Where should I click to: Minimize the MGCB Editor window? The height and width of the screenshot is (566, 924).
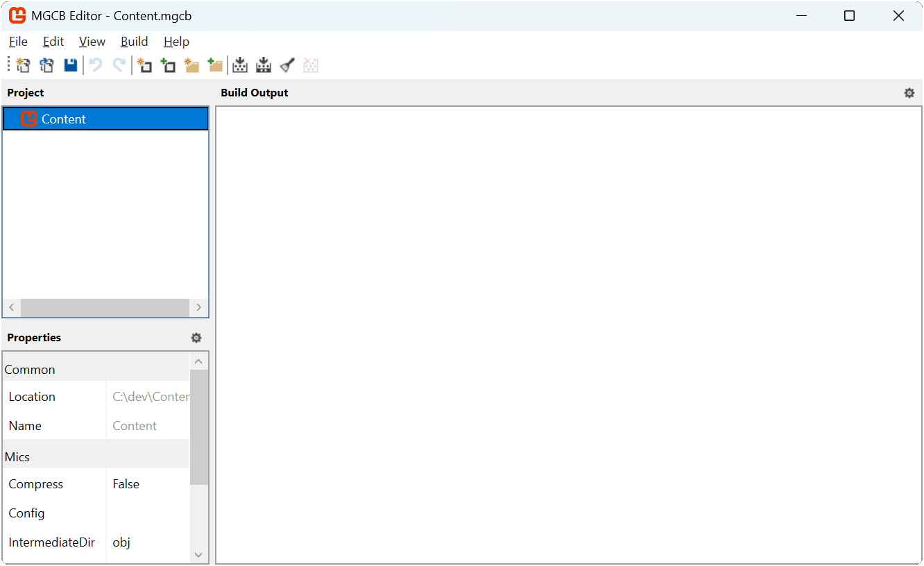click(x=802, y=15)
